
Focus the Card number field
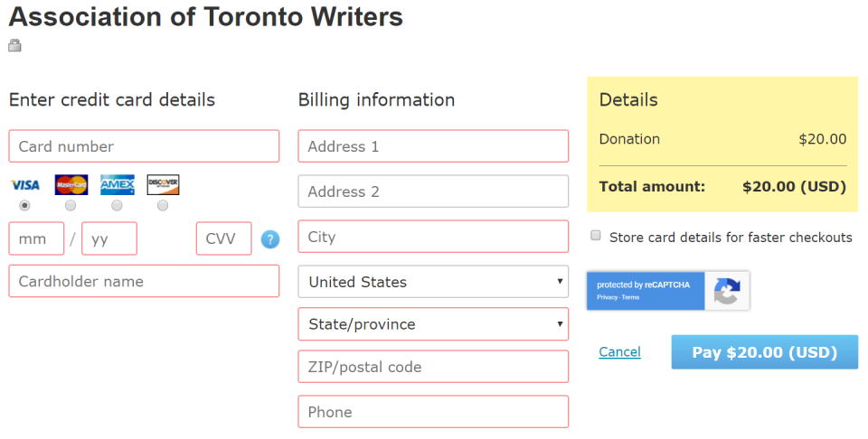[144, 146]
